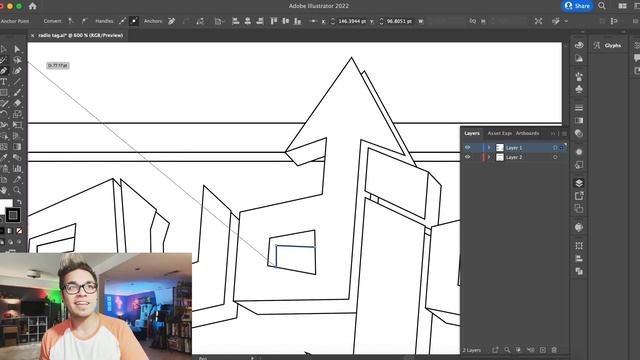This screenshot has height=360, width=640.
Task: Click the Y coordinate stepper arrows
Action: [x=381, y=21]
